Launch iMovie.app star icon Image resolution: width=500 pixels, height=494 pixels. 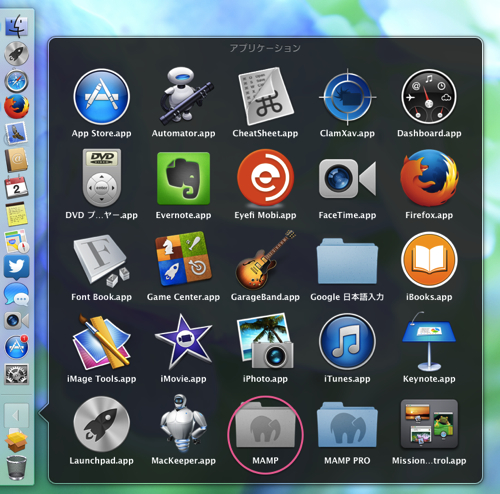click(184, 341)
